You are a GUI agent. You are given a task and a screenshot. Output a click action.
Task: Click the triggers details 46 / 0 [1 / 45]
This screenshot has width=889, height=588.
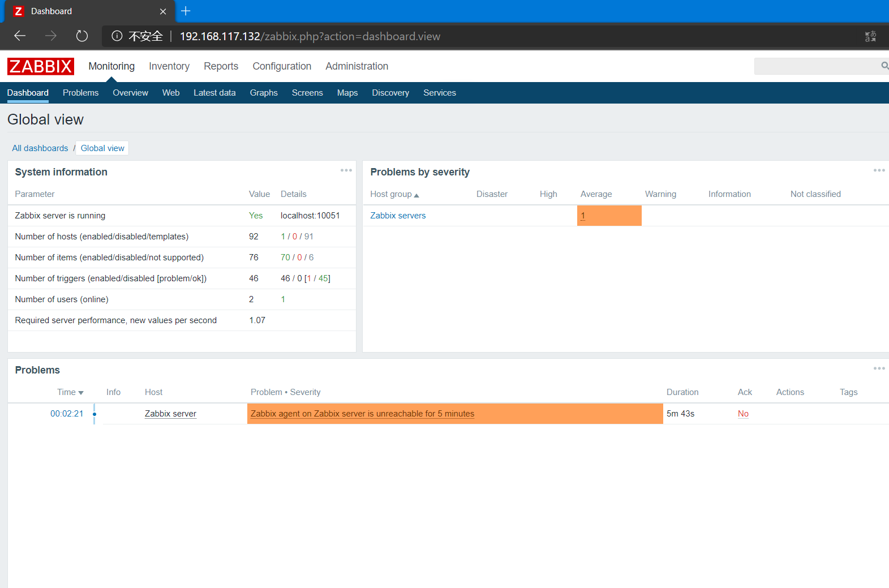(x=306, y=278)
